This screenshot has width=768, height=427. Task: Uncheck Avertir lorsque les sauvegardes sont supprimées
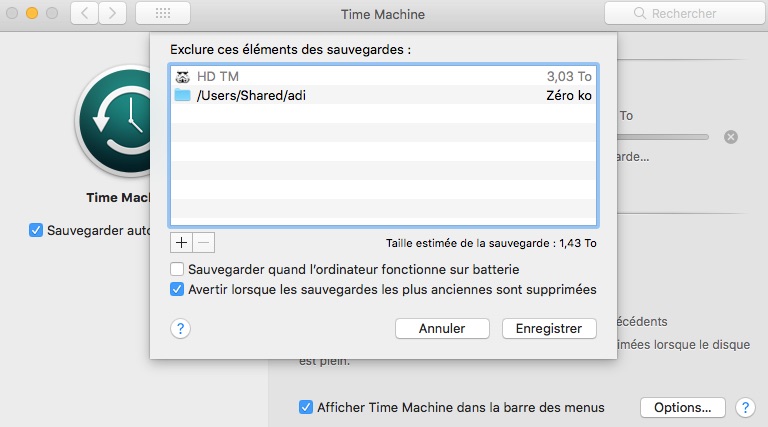tap(177, 290)
